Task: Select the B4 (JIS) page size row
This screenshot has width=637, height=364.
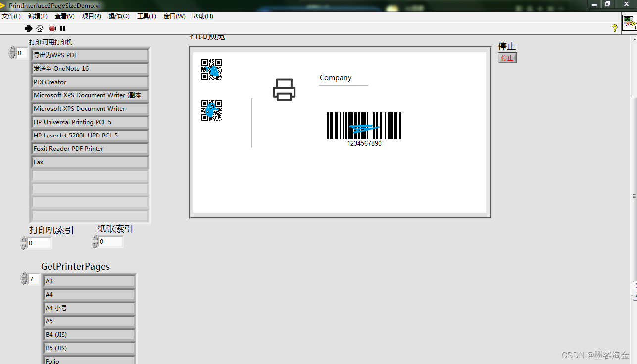Action: 89,335
